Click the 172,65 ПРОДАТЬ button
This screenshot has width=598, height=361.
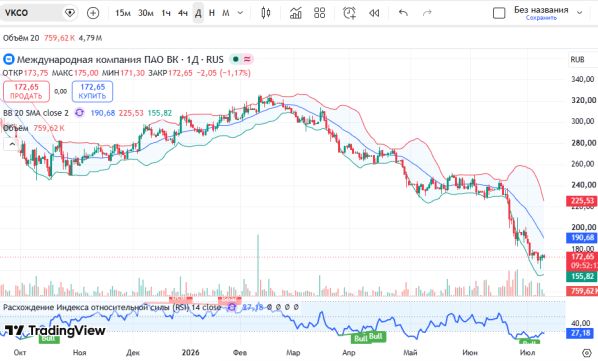26,91
